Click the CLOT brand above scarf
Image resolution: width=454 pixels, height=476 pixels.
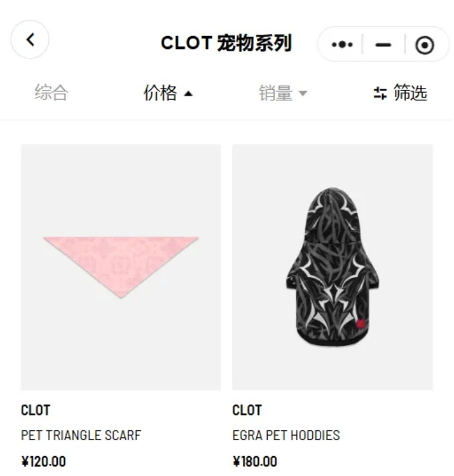click(x=35, y=410)
